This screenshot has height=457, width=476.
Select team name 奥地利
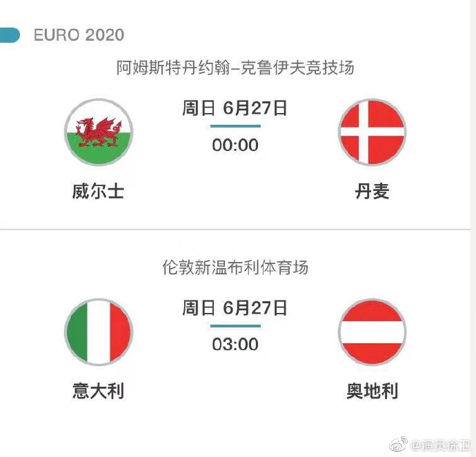coord(373,391)
